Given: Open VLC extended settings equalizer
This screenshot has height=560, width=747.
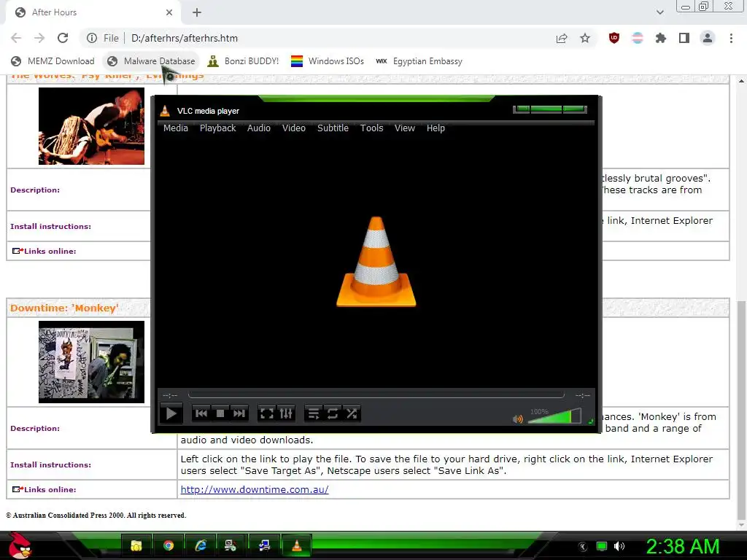Looking at the screenshot, I should coord(286,413).
